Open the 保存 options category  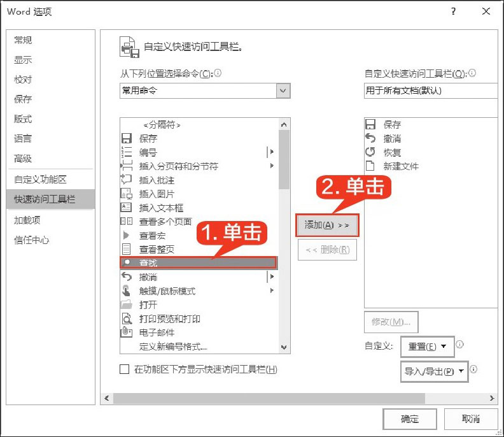(x=23, y=99)
